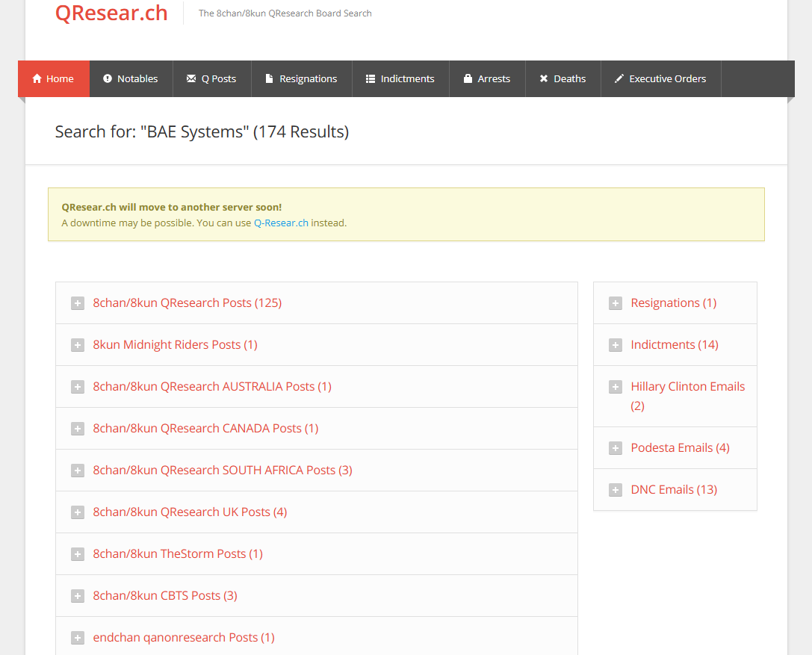Viewport: 812px width, 655px height.
Task: Open endchan qanonresearch Posts (1) link
Action: [184, 637]
